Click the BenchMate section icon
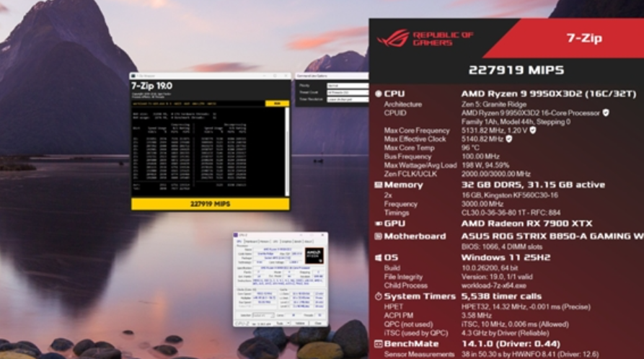 tap(379, 345)
